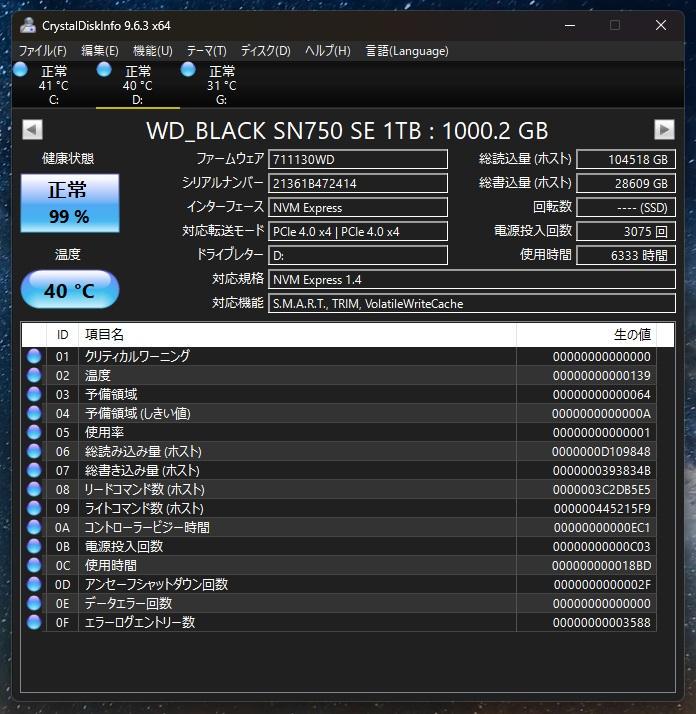
Task: Click status orb of row 07 総書き込み量
Action: [x=34, y=470]
